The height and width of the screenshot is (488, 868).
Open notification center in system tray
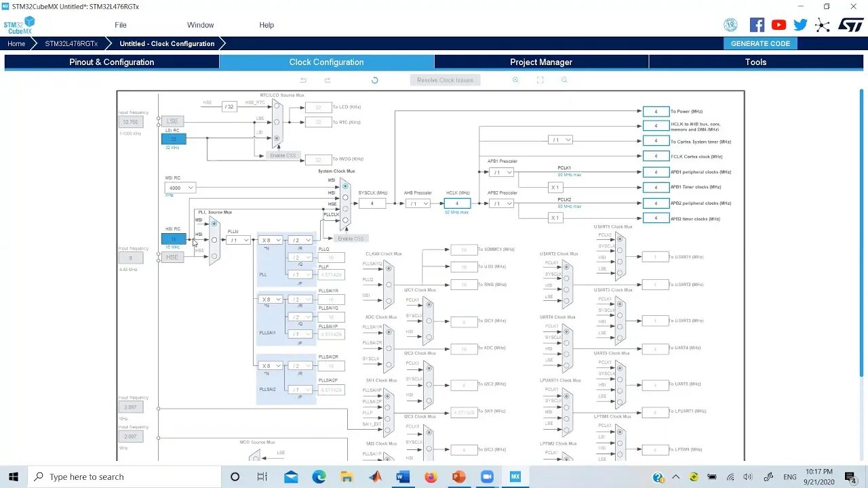coord(850,476)
